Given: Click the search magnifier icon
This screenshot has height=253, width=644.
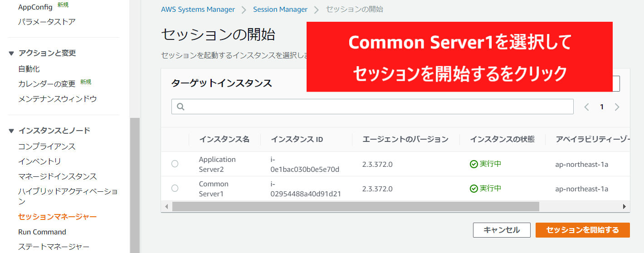Looking at the screenshot, I should coord(181,107).
